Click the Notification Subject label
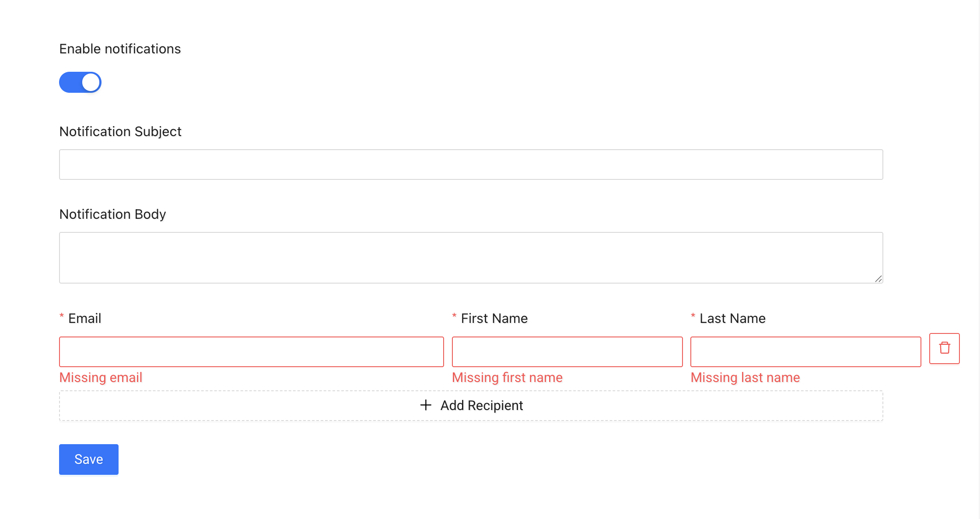 pos(120,131)
